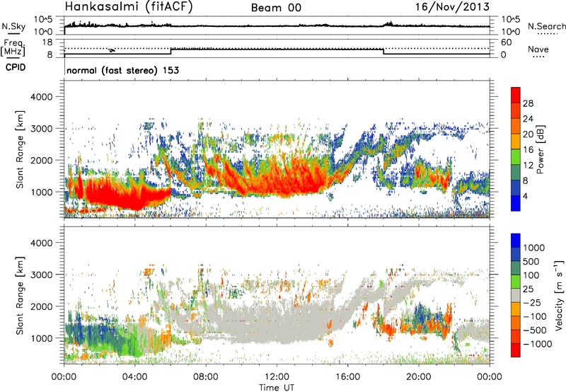This screenshot has width=566, height=392.
Task: Click the 'Velocity [m s-1]' color bar label
Action: click(x=559, y=295)
